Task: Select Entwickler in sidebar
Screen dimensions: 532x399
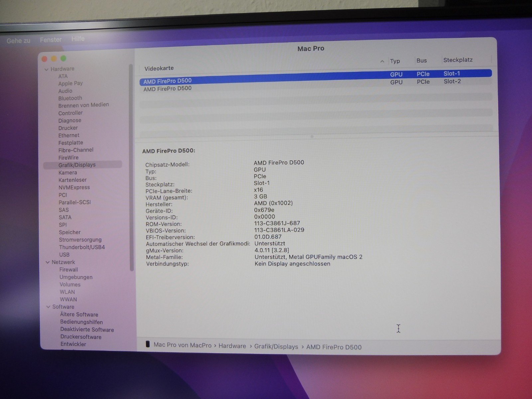Action: pyautogui.click(x=73, y=344)
